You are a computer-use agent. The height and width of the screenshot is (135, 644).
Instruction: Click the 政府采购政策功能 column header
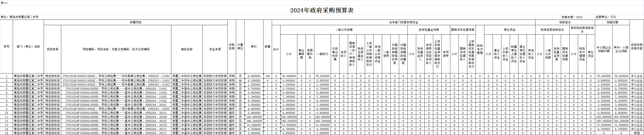point(637,46)
